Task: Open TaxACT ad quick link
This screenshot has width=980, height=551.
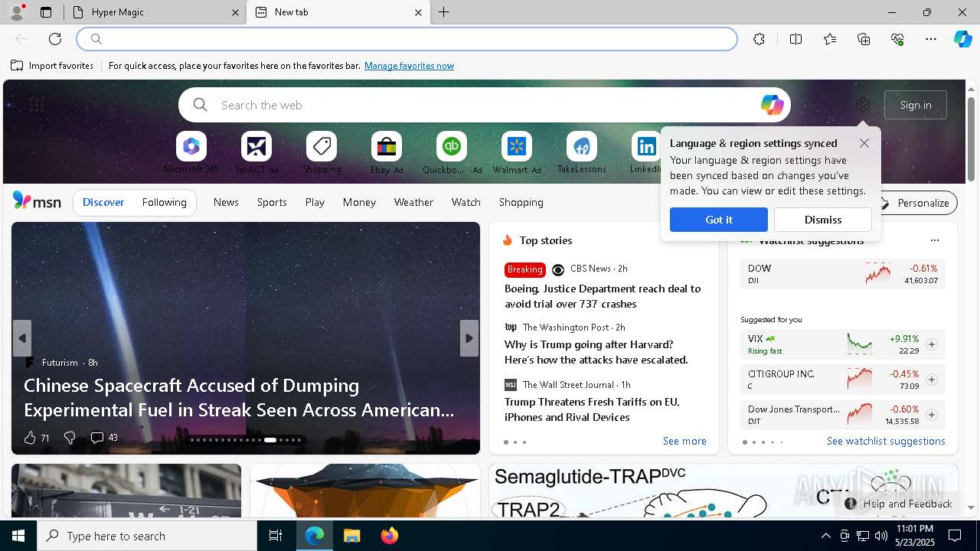Action: (x=256, y=153)
